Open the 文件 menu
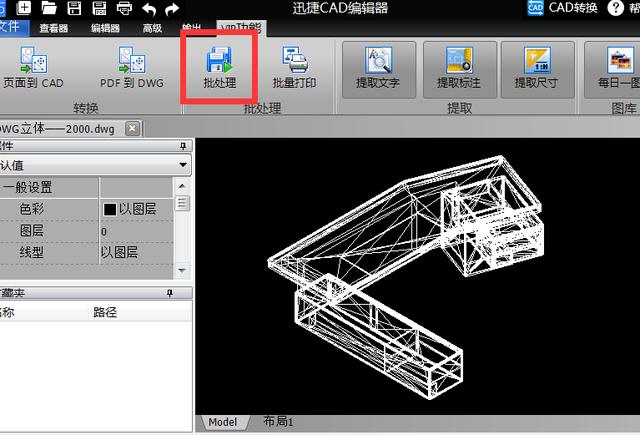This screenshot has width=640, height=435. coord(11,27)
